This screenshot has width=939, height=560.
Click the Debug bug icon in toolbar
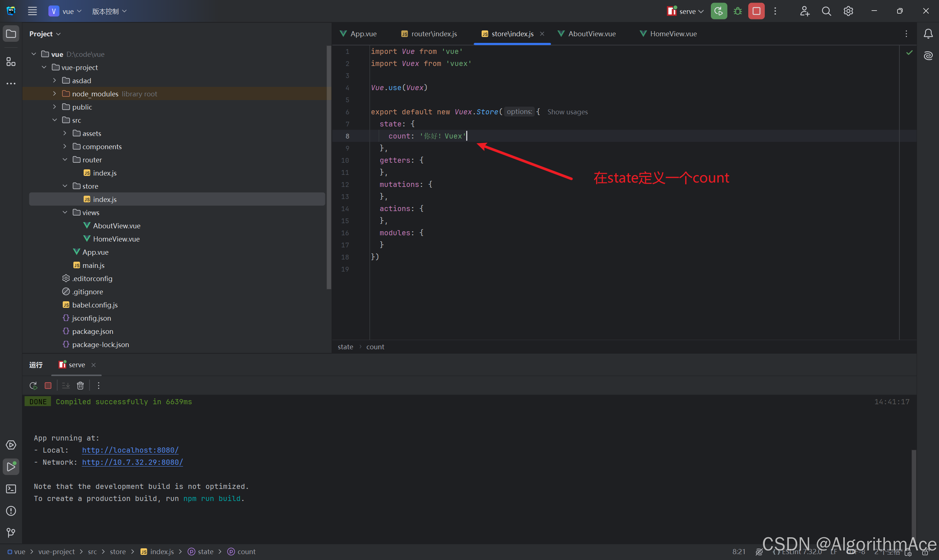(x=737, y=11)
